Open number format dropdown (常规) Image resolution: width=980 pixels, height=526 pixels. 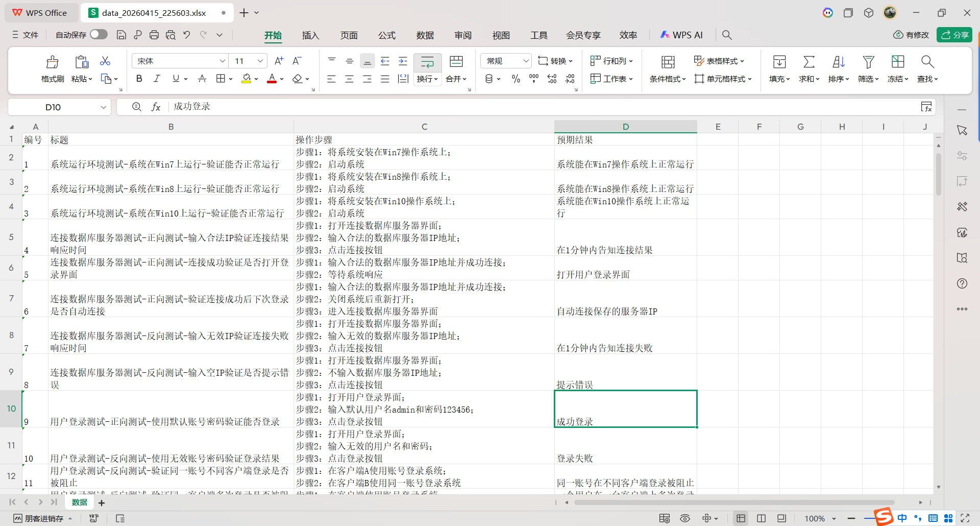point(526,61)
